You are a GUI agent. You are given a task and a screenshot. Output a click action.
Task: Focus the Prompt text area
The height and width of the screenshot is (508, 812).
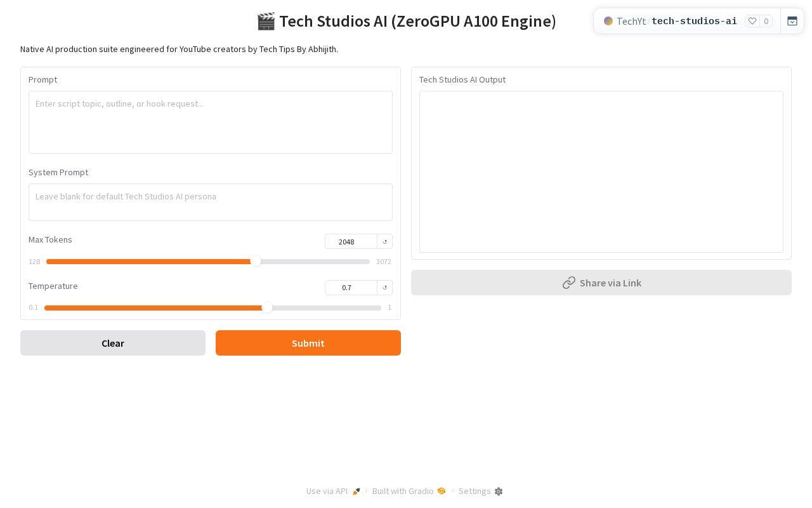(211, 122)
